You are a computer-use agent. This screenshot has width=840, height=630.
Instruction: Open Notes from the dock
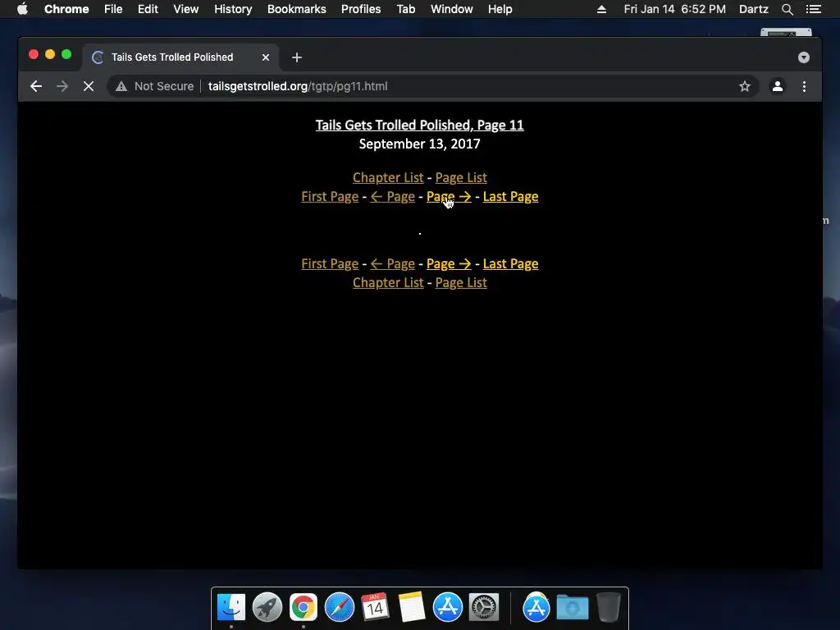(x=412, y=607)
